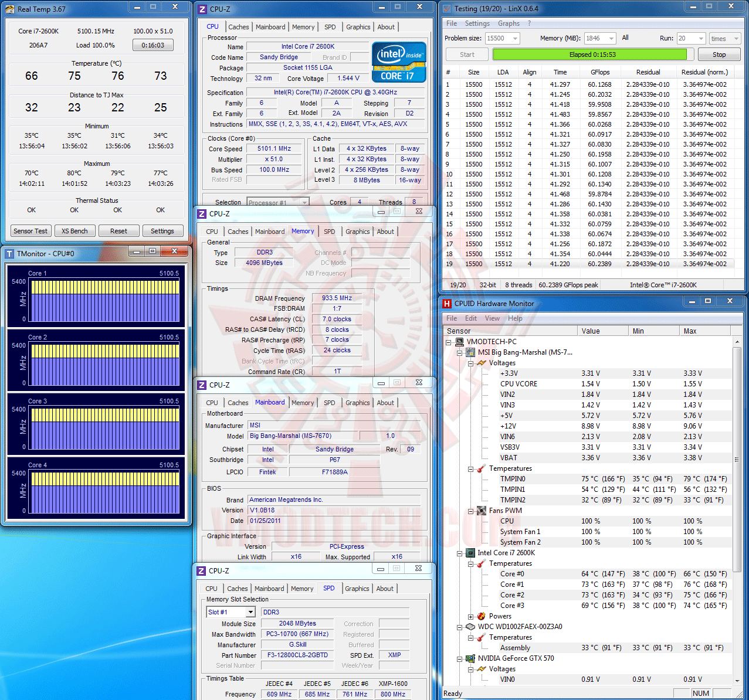This screenshot has height=700, width=749.
Task: Open the Run count dropdown in LinX
Action: coord(700,38)
